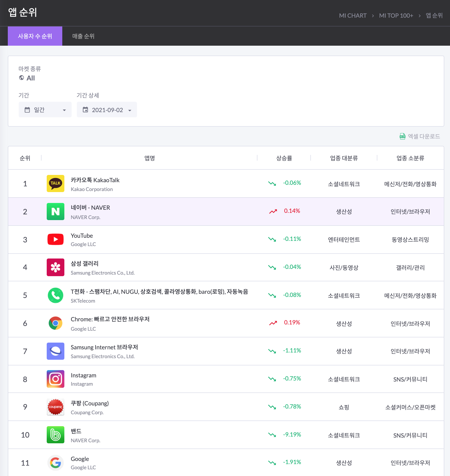Click the Samsung Internet app icon
The width and height of the screenshot is (450, 476).
point(56,351)
